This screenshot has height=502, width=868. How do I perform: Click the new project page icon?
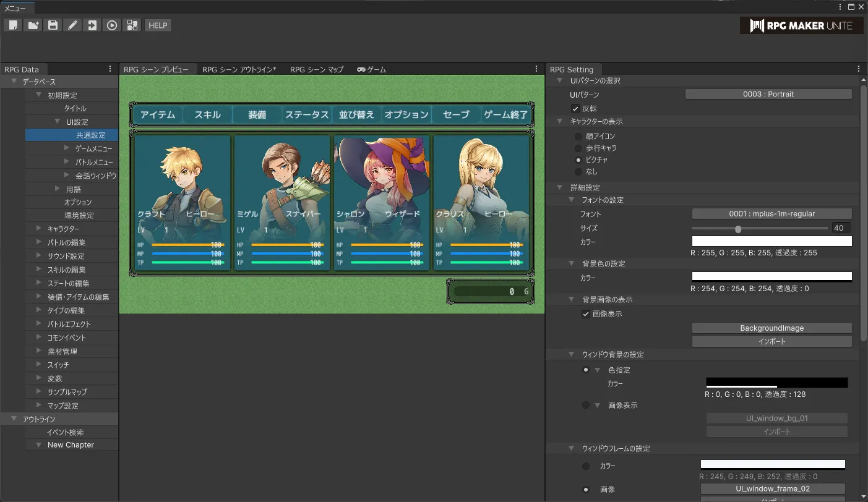pos(13,25)
